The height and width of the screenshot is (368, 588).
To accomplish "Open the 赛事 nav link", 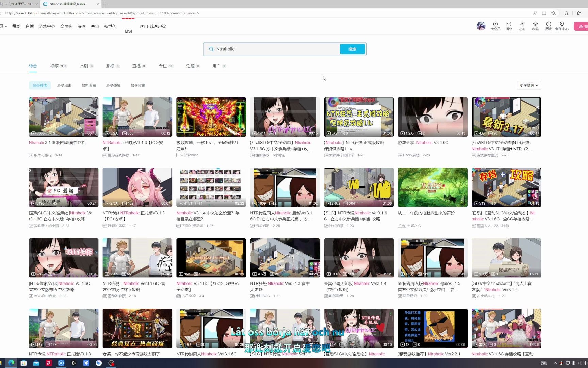I will pos(95,26).
